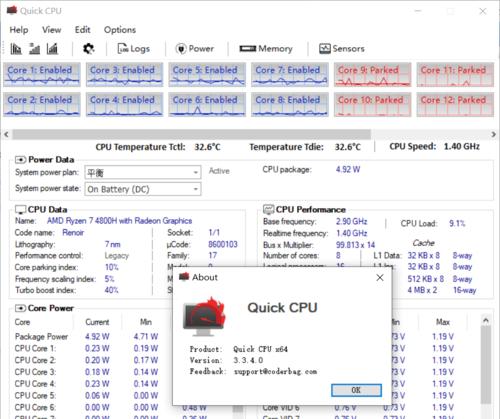The image size is (500, 419).
Task: Click the vertical scrollbar of voltage list
Action: [x=486, y=365]
